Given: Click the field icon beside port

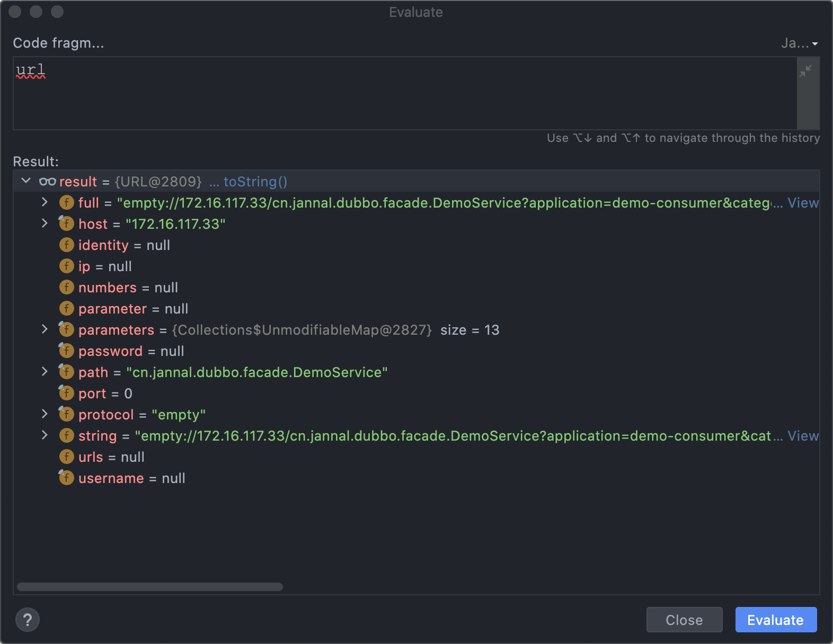Looking at the screenshot, I should (66, 393).
